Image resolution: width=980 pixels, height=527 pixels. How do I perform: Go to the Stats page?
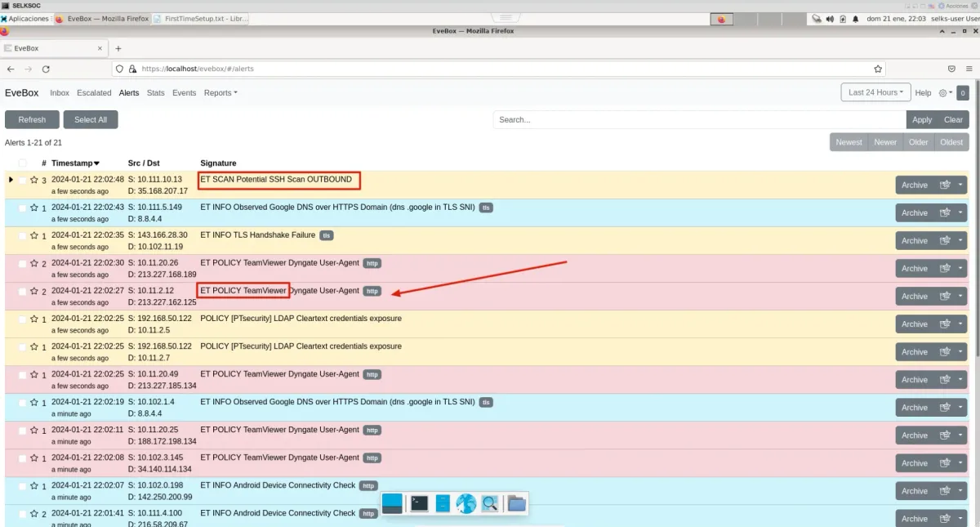pos(156,93)
